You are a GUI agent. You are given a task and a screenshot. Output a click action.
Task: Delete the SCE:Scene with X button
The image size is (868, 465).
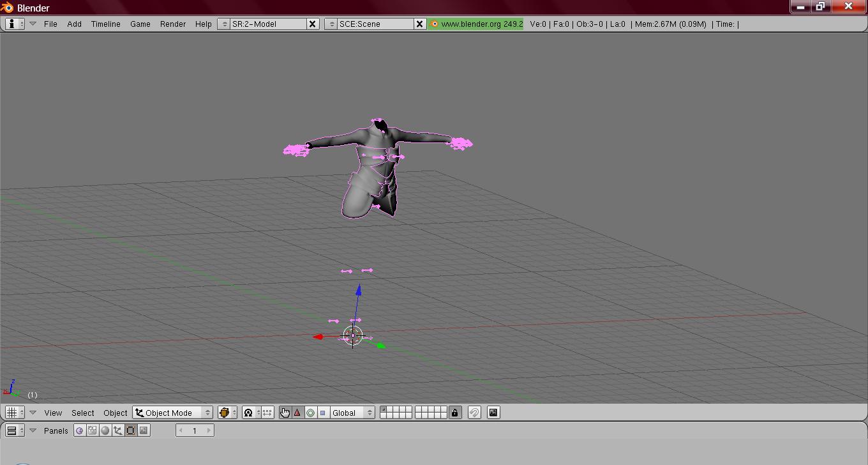(x=419, y=24)
